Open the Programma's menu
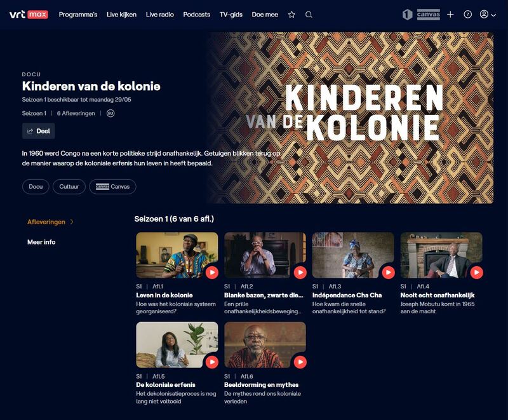 pos(78,15)
